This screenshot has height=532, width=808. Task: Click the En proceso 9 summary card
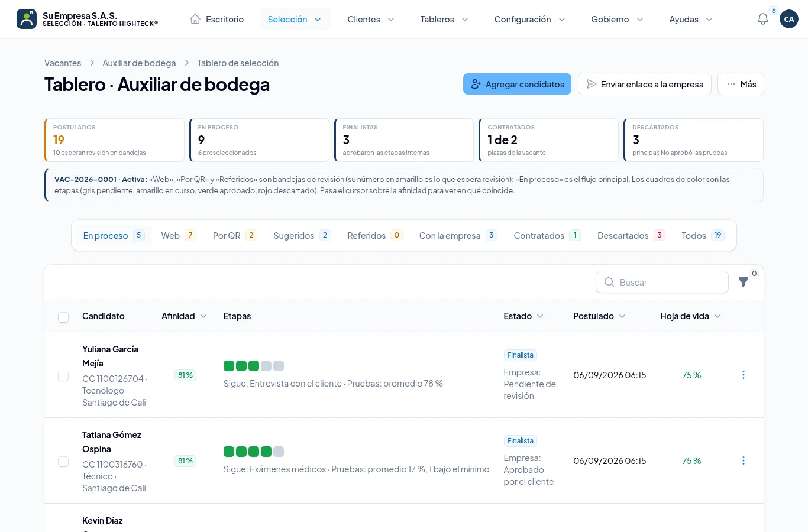259,140
